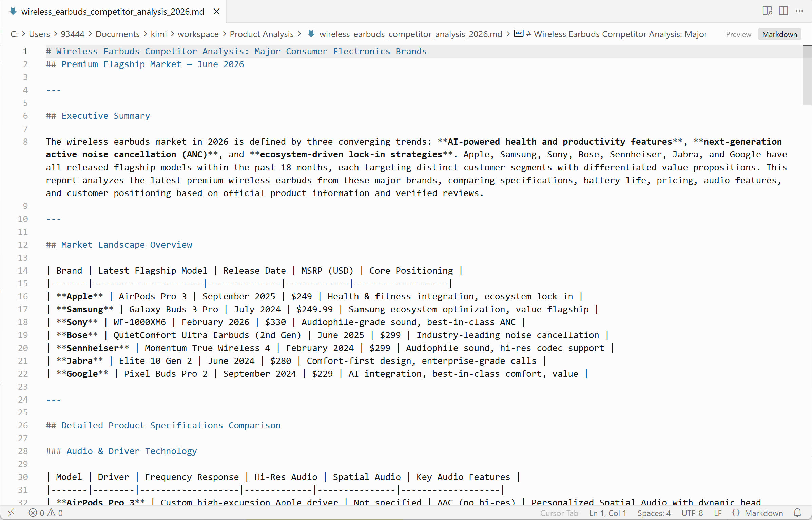Click the bold "**Sennheiser**" brand cell
Viewport: 812px width, 520px height.
93,348
